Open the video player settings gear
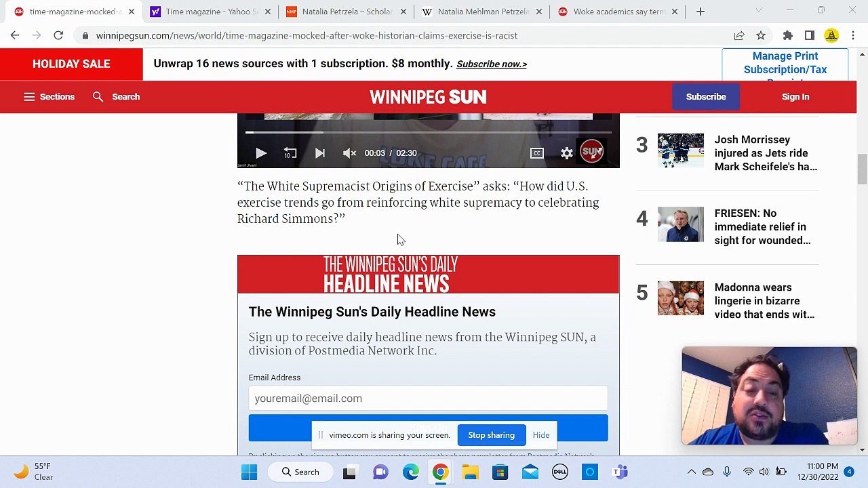This screenshot has width=868, height=488. tap(567, 153)
